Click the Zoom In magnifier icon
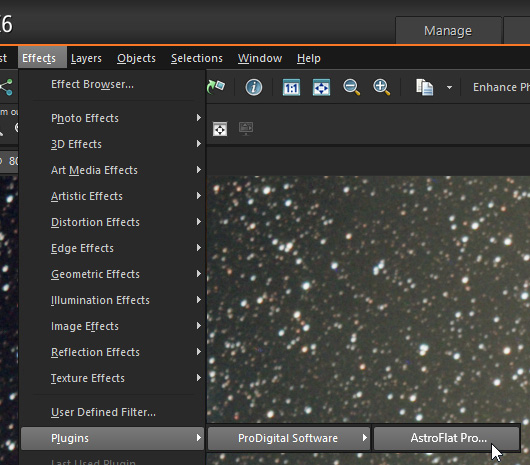 click(x=382, y=87)
